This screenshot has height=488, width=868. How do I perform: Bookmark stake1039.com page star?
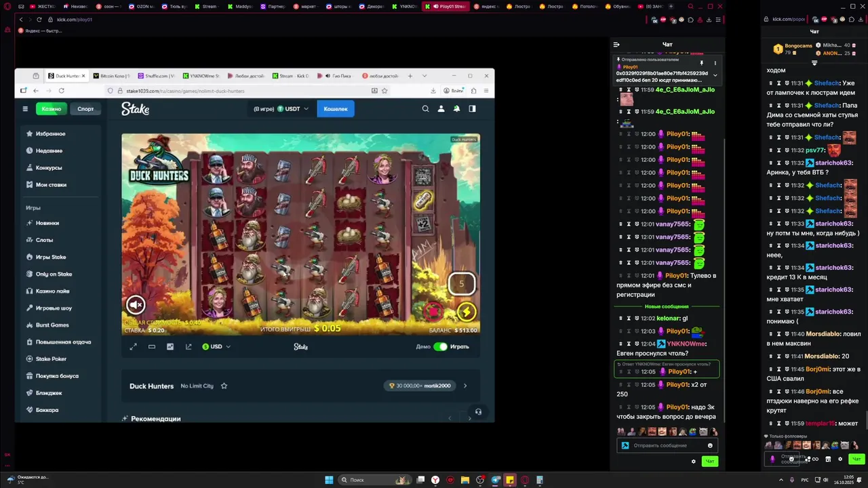[x=384, y=90]
